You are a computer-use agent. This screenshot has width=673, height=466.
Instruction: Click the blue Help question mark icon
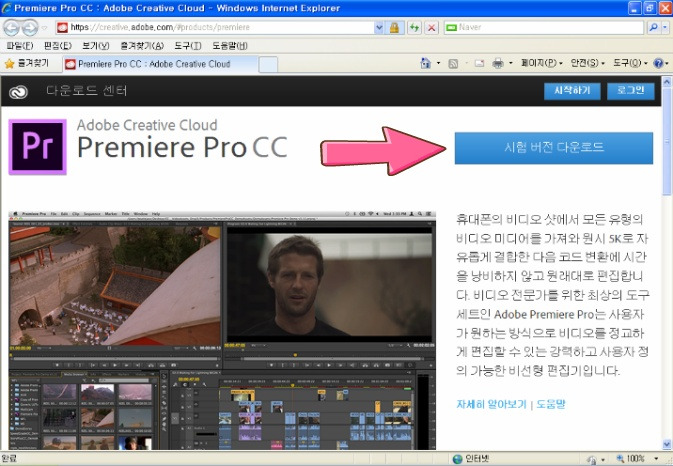658,64
